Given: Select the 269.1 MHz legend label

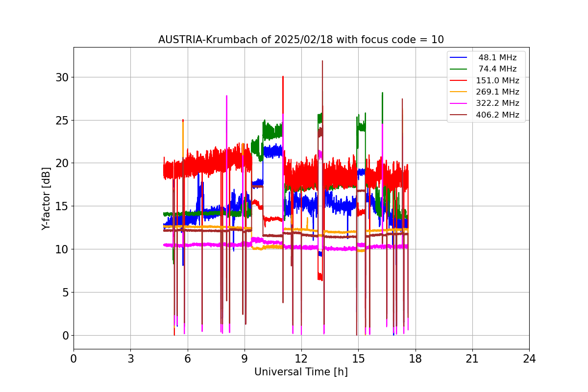Looking at the screenshot, I should coord(497,92).
